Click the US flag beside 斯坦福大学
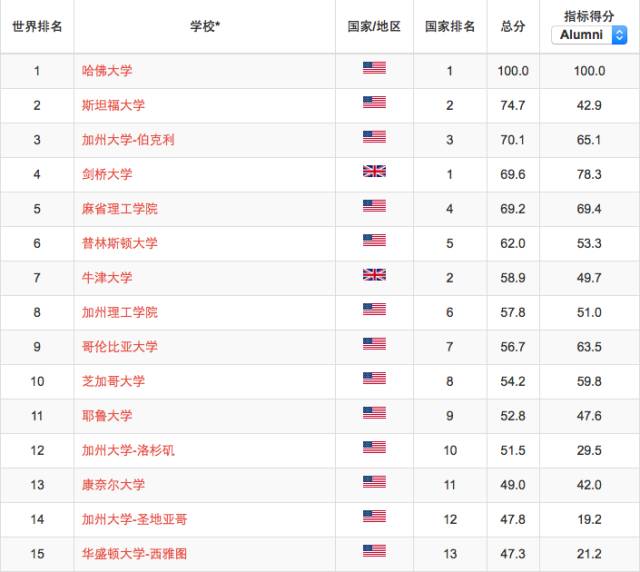 [x=374, y=102]
